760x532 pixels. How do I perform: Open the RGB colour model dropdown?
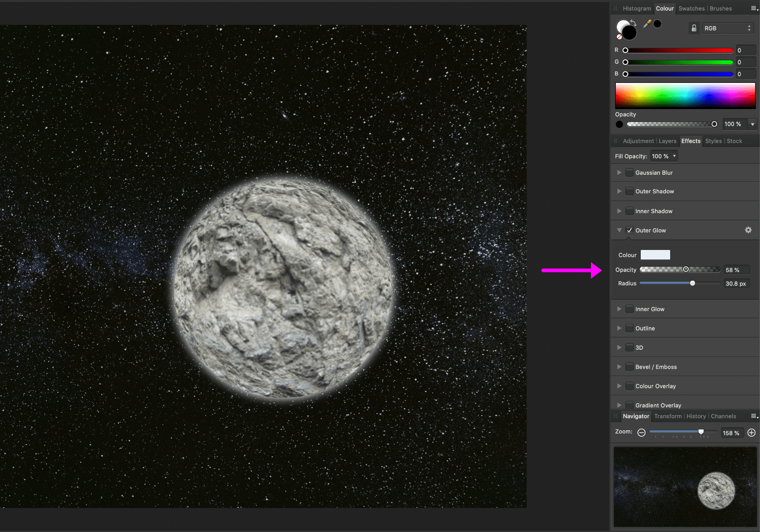[727, 28]
